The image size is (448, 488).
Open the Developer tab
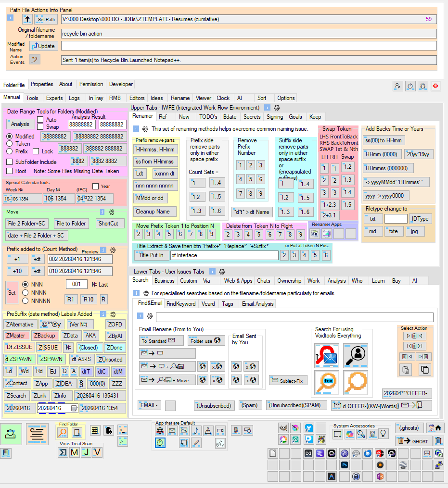tap(121, 84)
